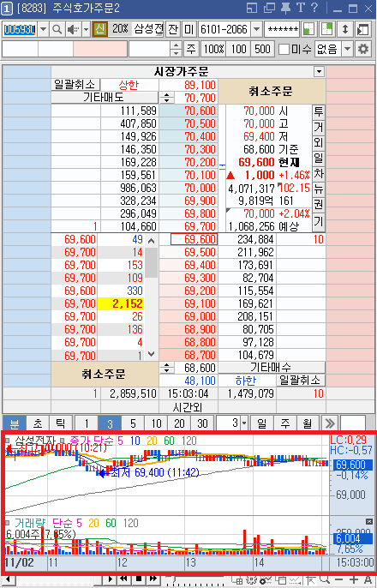
Task: Click the chart play forward icon
Action: coord(111,579)
